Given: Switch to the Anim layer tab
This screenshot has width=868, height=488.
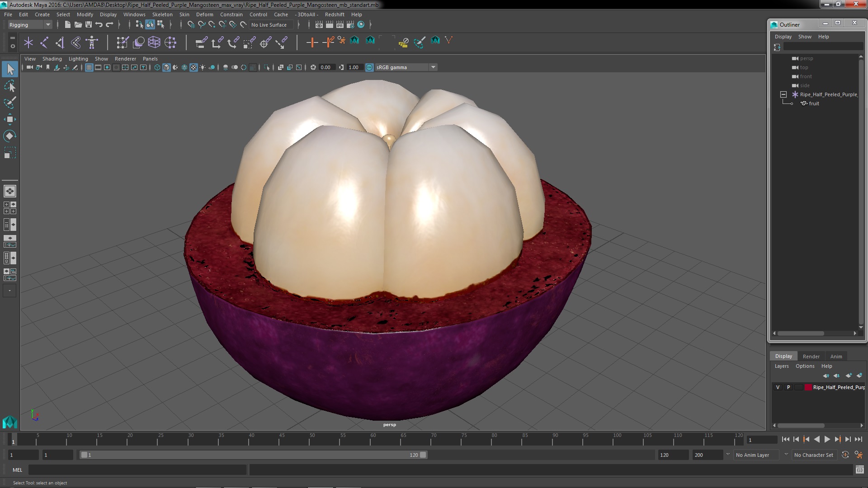Looking at the screenshot, I should tap(836, 357).
